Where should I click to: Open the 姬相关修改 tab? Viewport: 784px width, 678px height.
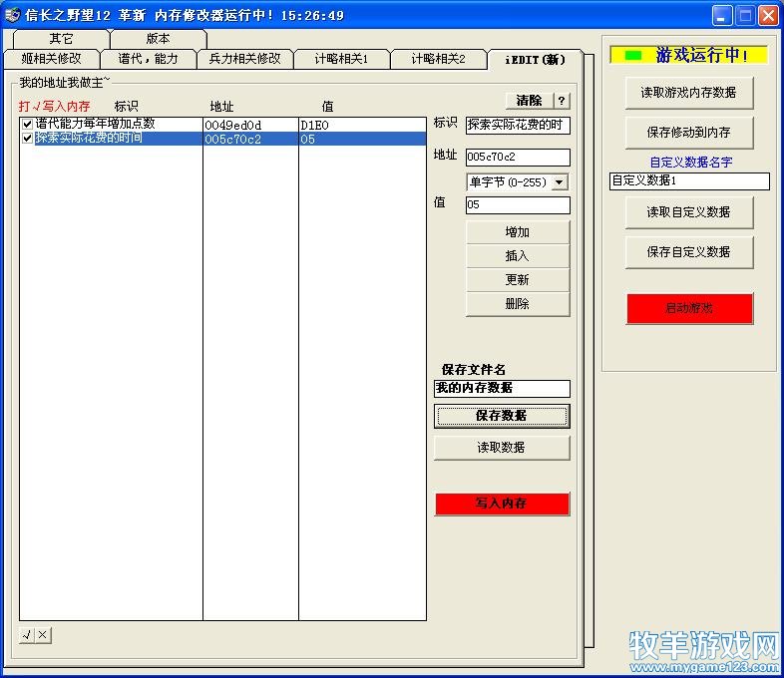pos(52,59)
